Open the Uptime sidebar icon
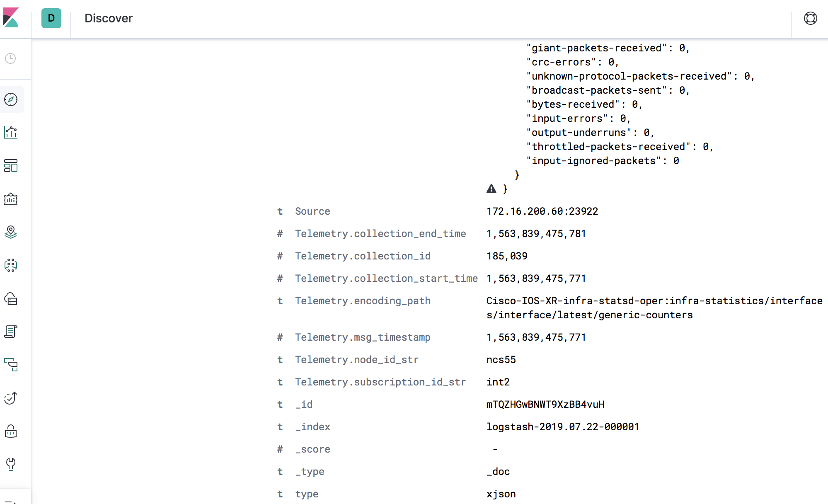828x504 pixels. [11, 398]
